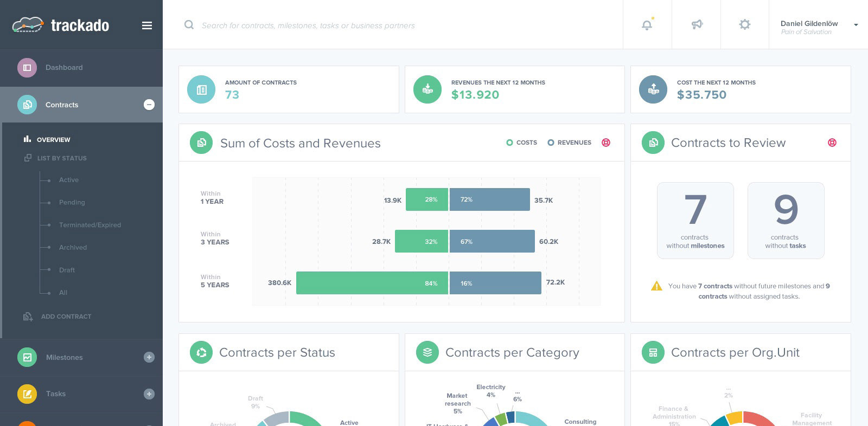Click the Milestones sidebar icon

point(27,357)
